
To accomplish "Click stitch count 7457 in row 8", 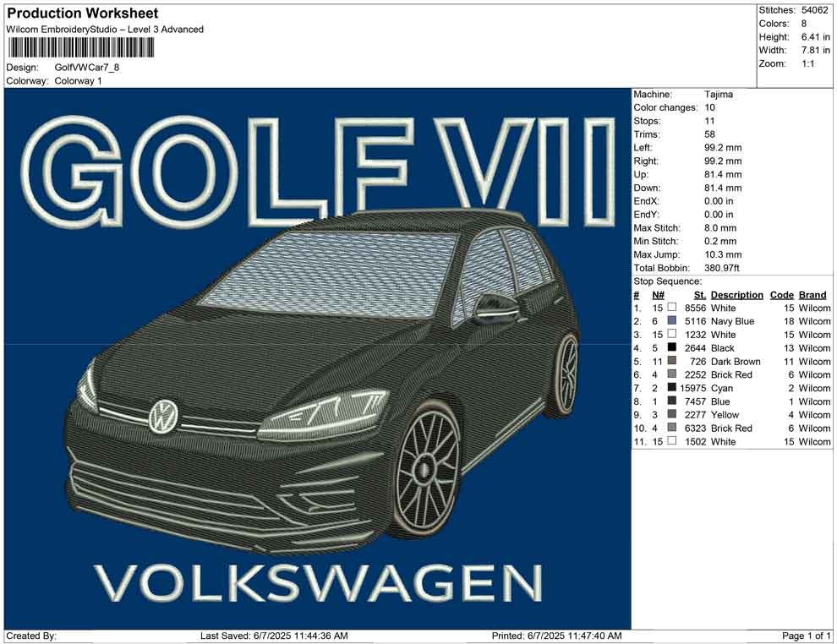I will coord(696,401).
